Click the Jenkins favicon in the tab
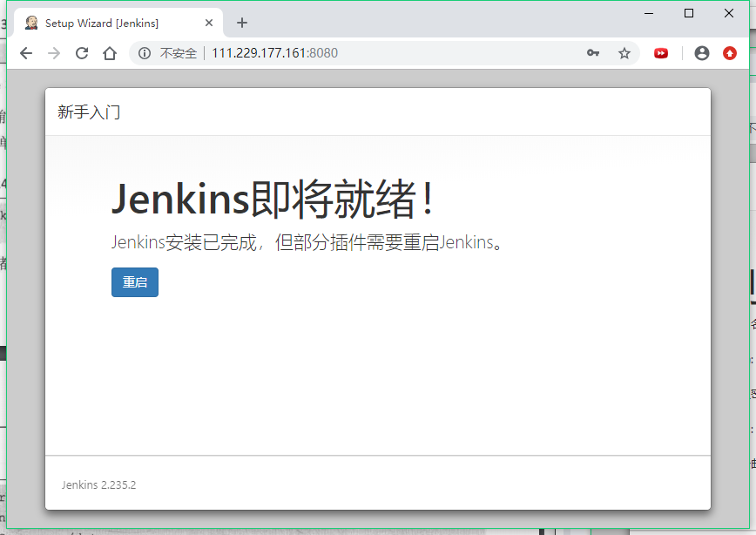This screenshot has width=756, height=535. [x=31, y=23]
